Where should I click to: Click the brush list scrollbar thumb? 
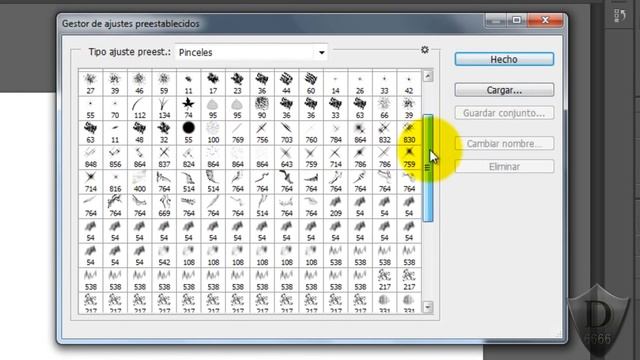click(x=428, y=168)
